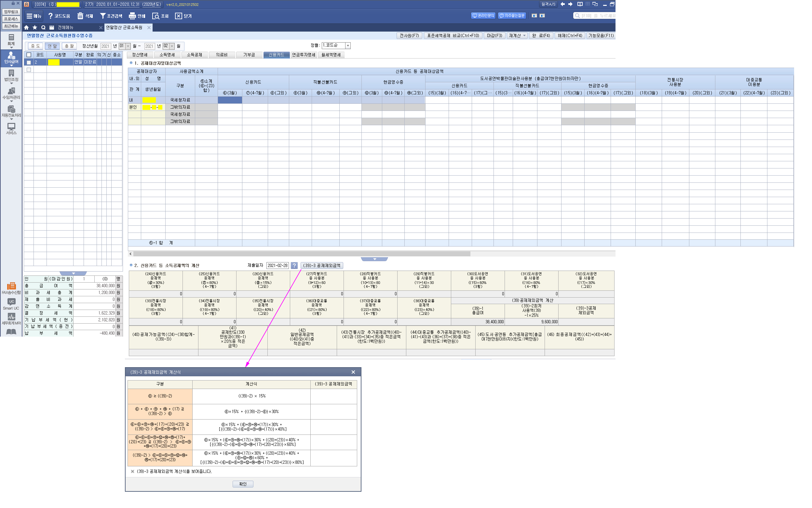Click the 삭제 trash icon
812x508 pixels.
(x=80, y=16)
